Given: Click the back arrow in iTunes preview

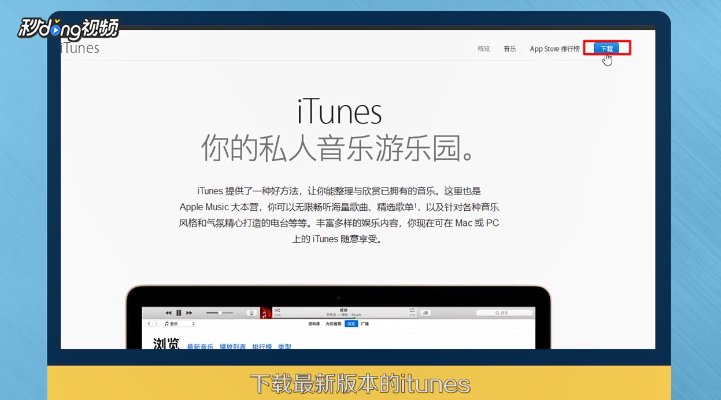Looking at the screenshot, I should (x=149, y=324).
